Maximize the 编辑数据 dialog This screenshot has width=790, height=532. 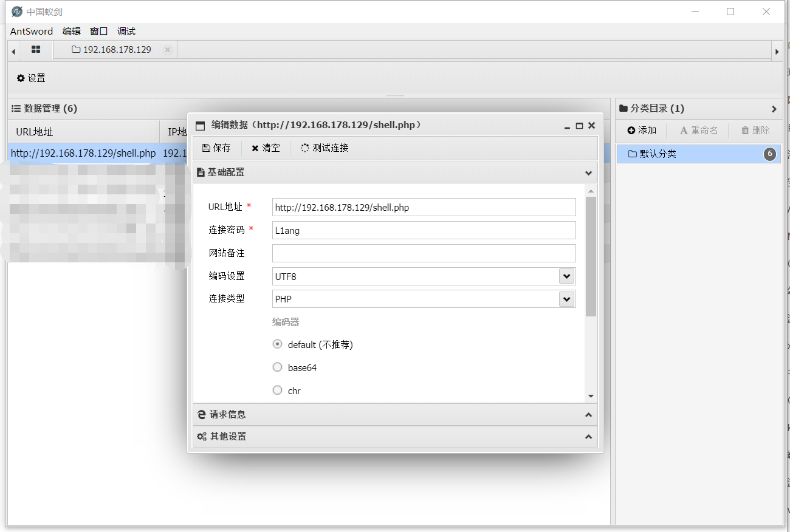(x=579, y=126)
